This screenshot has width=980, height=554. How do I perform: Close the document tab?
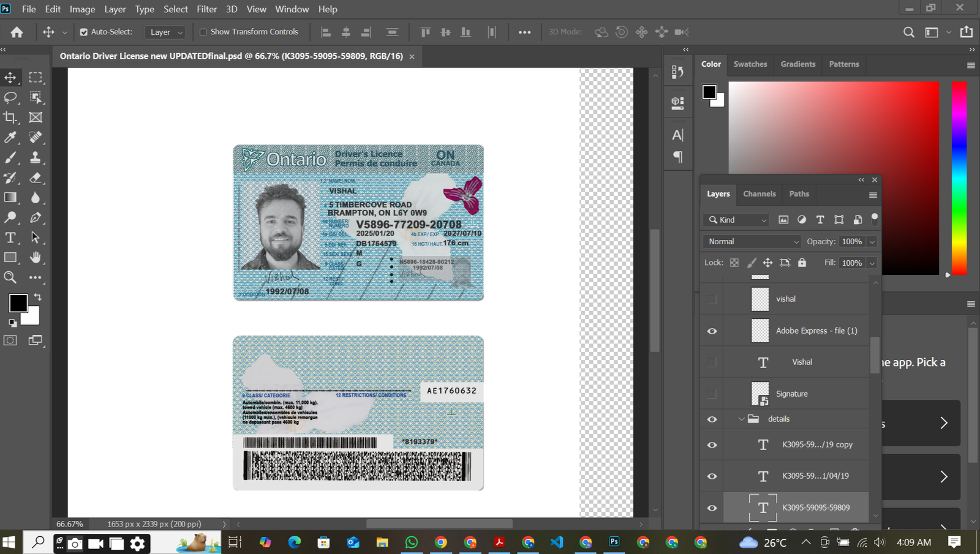[412, 56]
